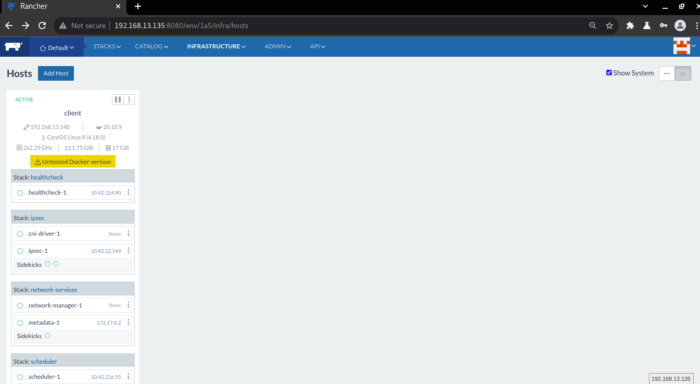Open the browser extensions puzzle icon

[x=630, y=25]
